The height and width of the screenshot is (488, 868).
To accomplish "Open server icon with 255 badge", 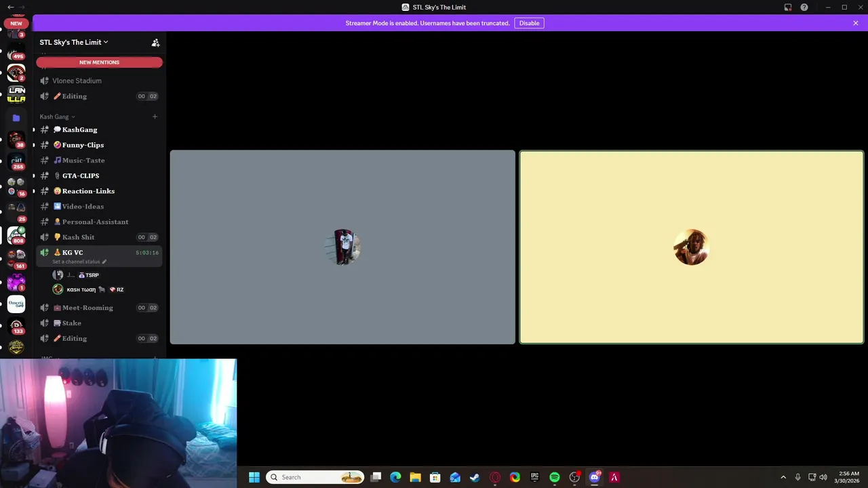I will (16, 161).
